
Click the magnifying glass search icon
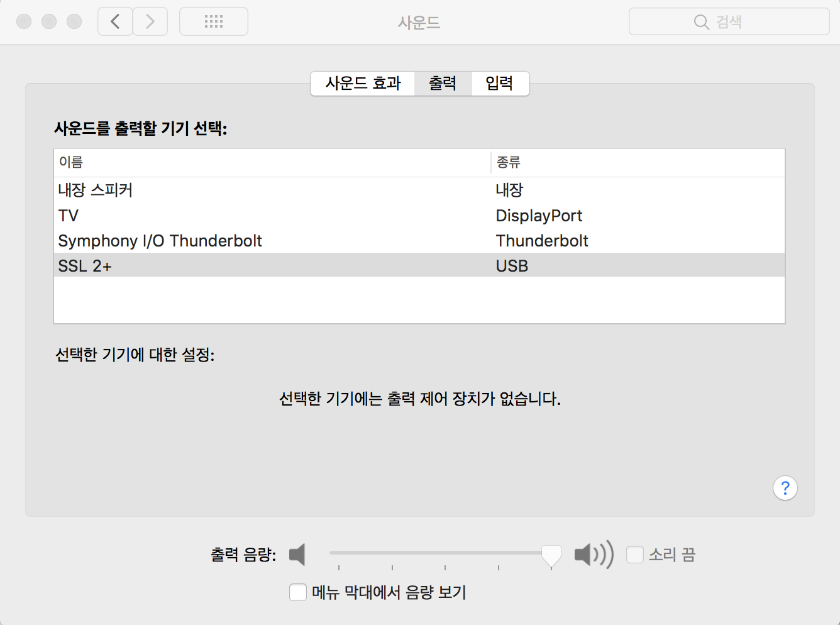701,22
